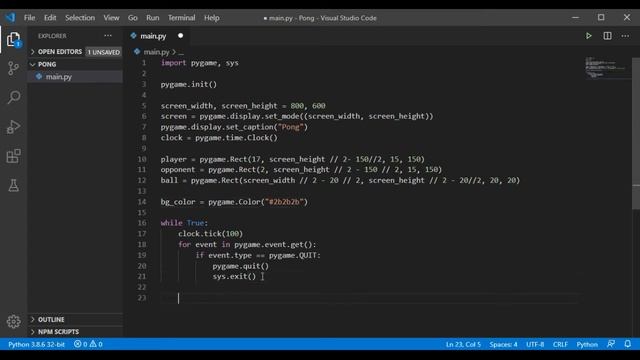The image size is (640, 360).
Task: Change line endings via CRLF
Action: [x=560, y=344]
